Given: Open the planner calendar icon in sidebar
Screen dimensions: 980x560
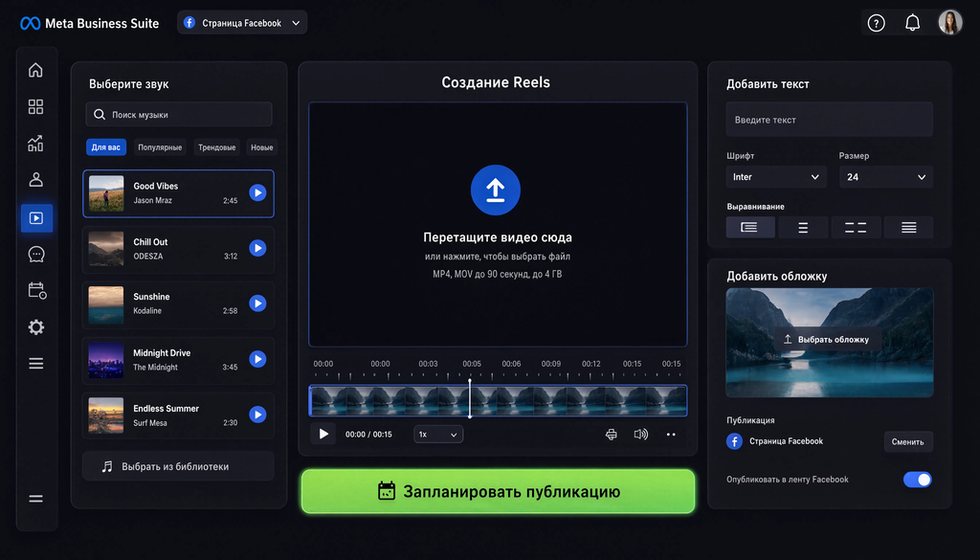Looking at the screenshot, I should coord(37,291).
